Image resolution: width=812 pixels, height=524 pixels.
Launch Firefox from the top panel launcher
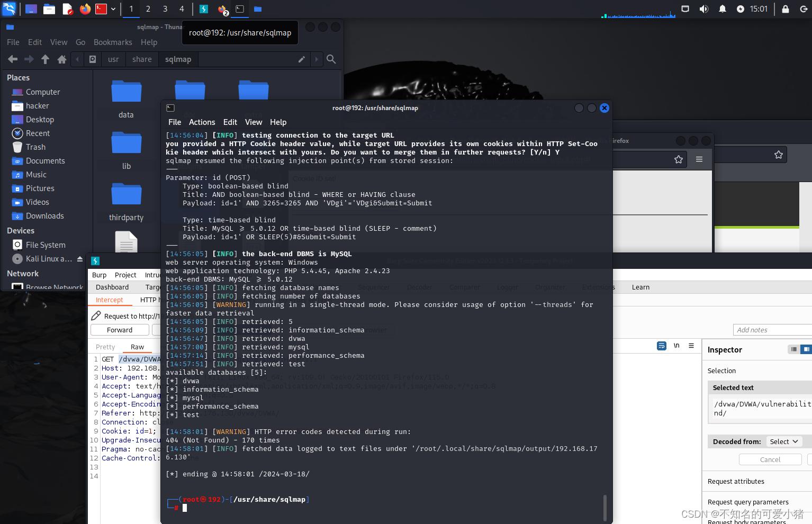click(x=85, y=9)
